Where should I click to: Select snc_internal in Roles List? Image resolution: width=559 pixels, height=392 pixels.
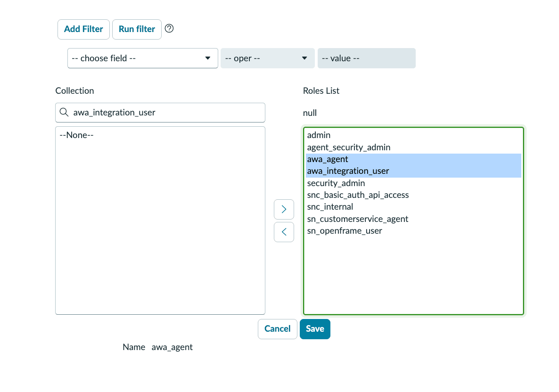[413, 207]
